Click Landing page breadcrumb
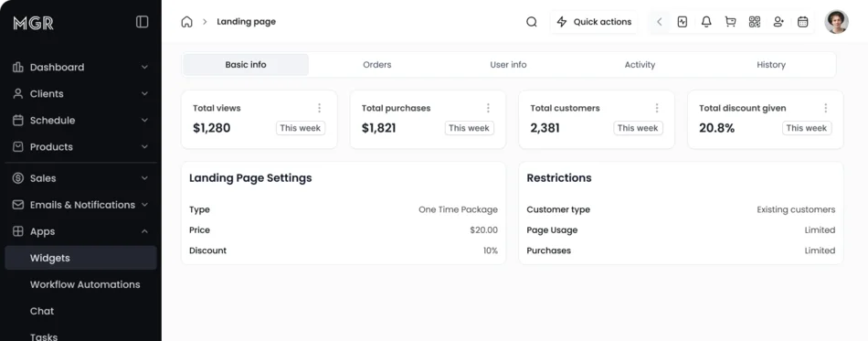This screenshot has height=341, width=868. [x=247, y=22]
